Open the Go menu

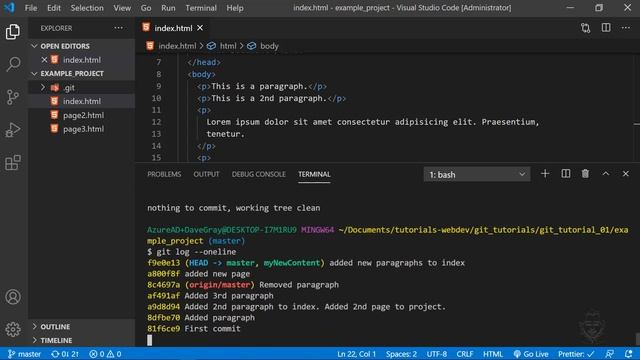[x=146, y=8]
